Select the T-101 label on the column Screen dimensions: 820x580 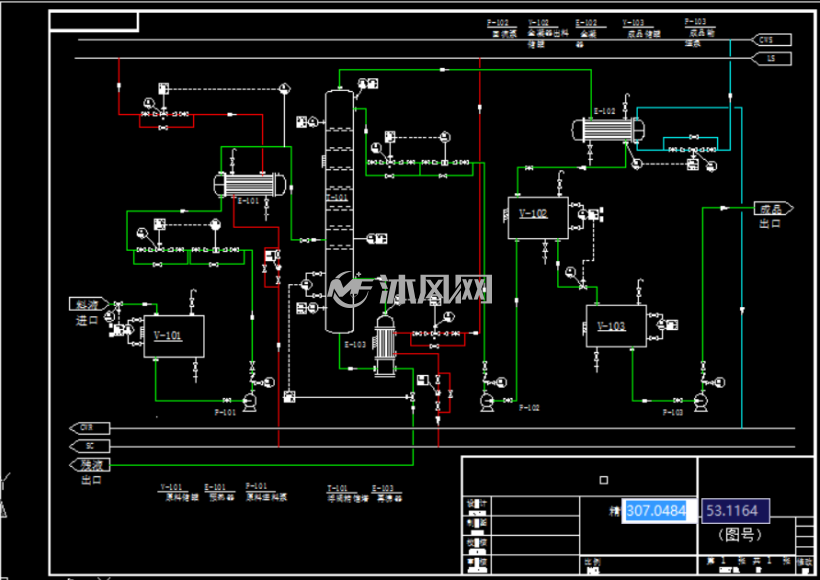pyautogui.click(x=337, y=197)
